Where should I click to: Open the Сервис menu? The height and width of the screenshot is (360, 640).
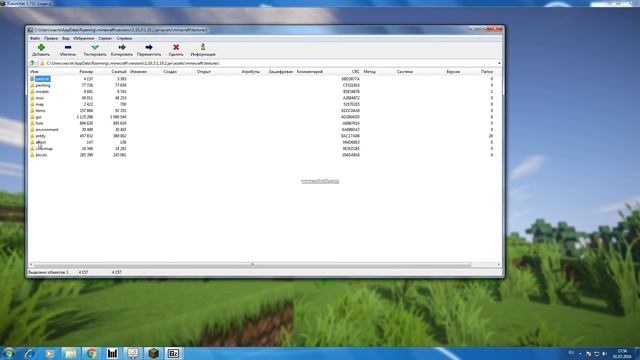[105, 38]
